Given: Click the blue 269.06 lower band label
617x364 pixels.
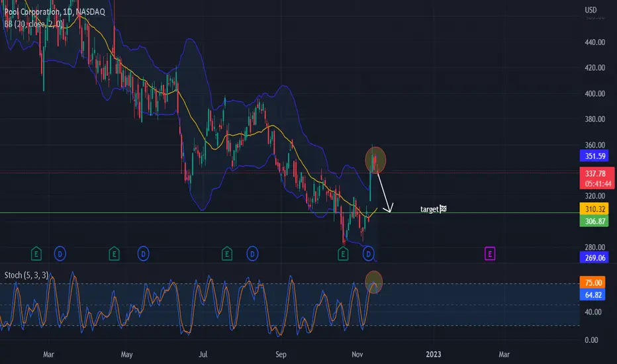Looking at the screenshot, I should [x=594, y=257].
